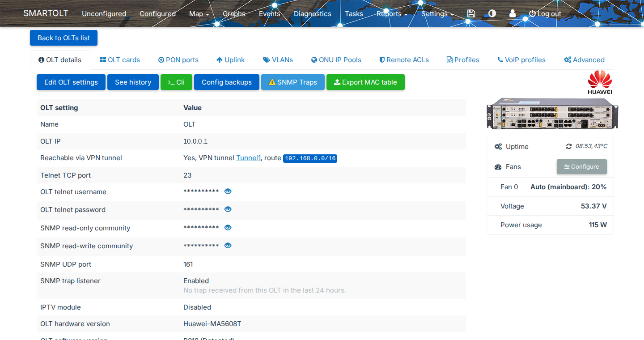Click See history button
The image size is (644, 340).
tap(133, 82)
